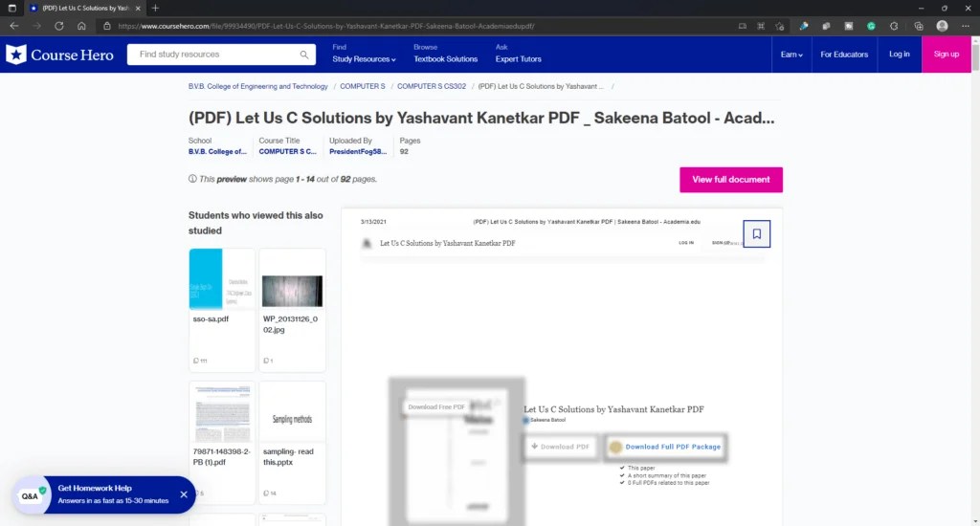Click Download Free PDF label on preview
This screenshot has width=980, height=526.
pyautogui.click(x=436, y=406)
